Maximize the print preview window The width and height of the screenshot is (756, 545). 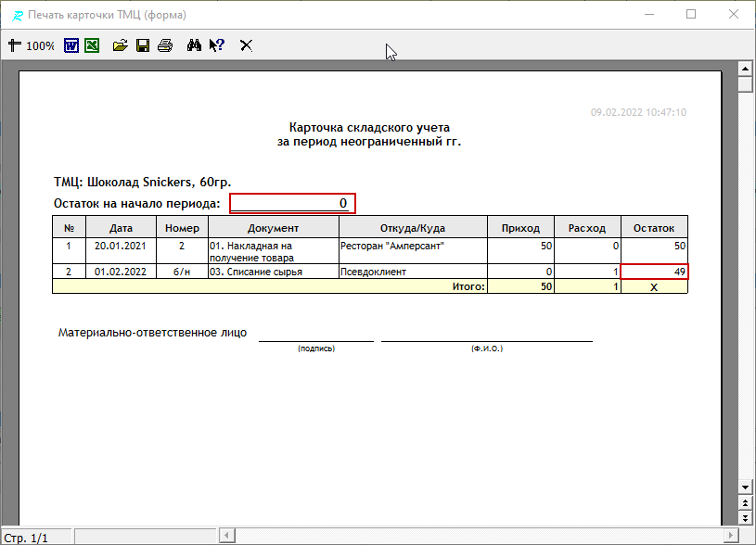(x=691, y=15)
